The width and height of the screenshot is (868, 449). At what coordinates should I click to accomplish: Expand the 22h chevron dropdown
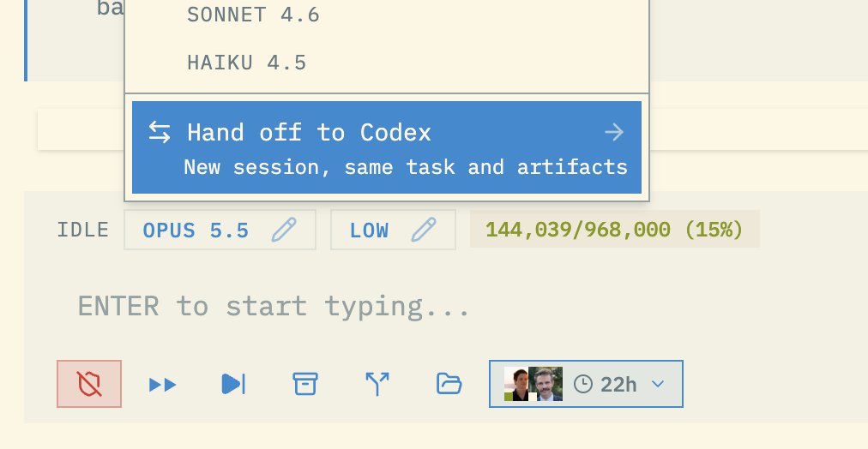pyautogui.click(x=658, y=384)
